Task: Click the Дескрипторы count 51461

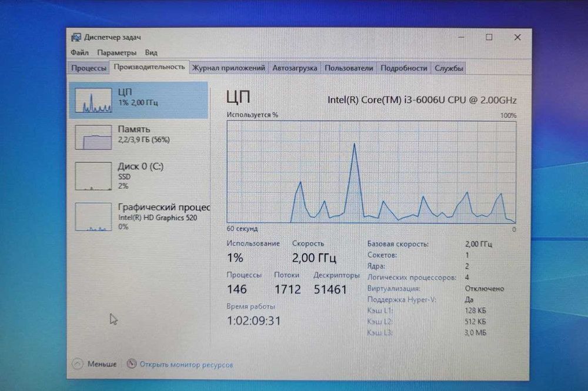Action: click(330, 289)
